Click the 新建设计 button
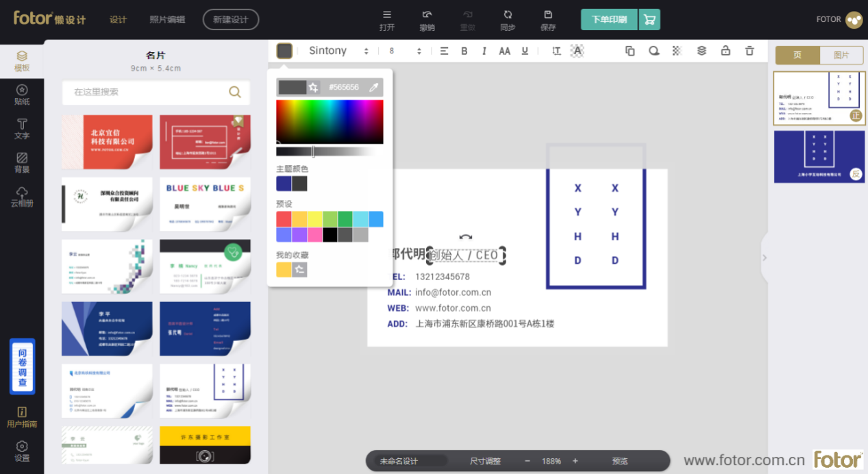This screenshot has height=474, width=868. point(231,20)
